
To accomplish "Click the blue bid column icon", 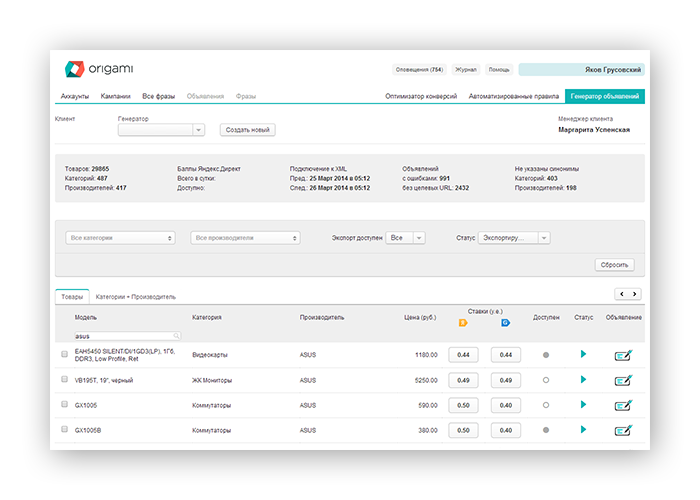I will (x=505, y=323).
